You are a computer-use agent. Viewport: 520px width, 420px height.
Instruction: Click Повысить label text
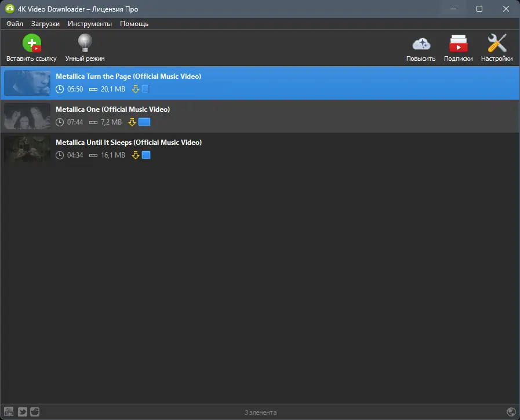(x=421, y=59)
